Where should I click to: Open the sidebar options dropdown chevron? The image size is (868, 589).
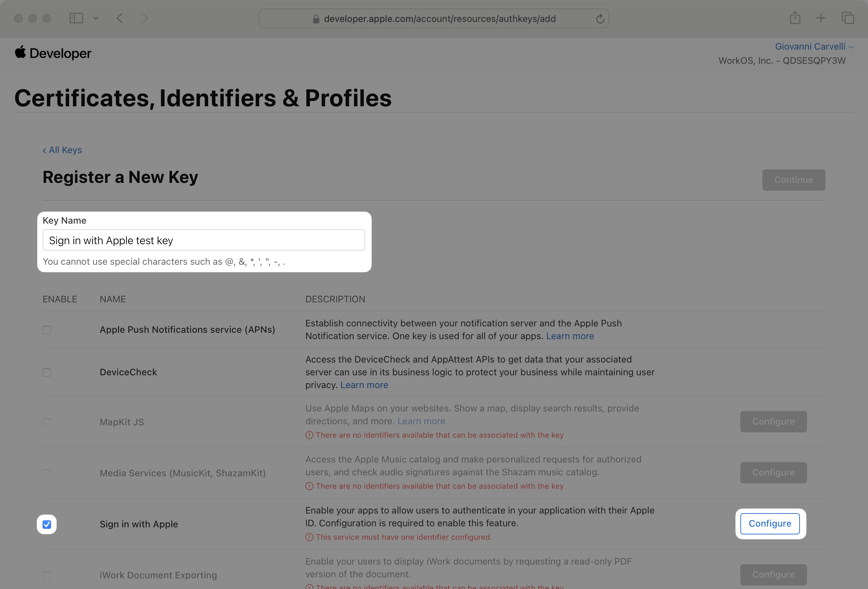[x=96, y=18]
